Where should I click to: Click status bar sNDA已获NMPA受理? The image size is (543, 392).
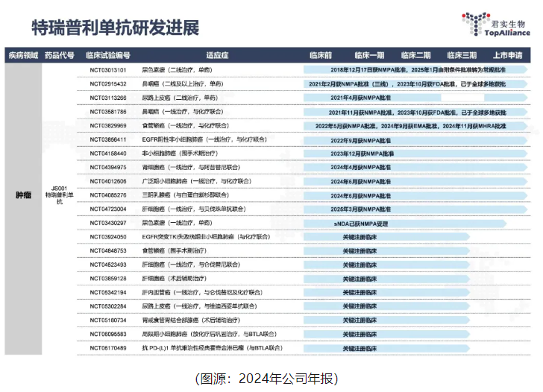[405, 224]
